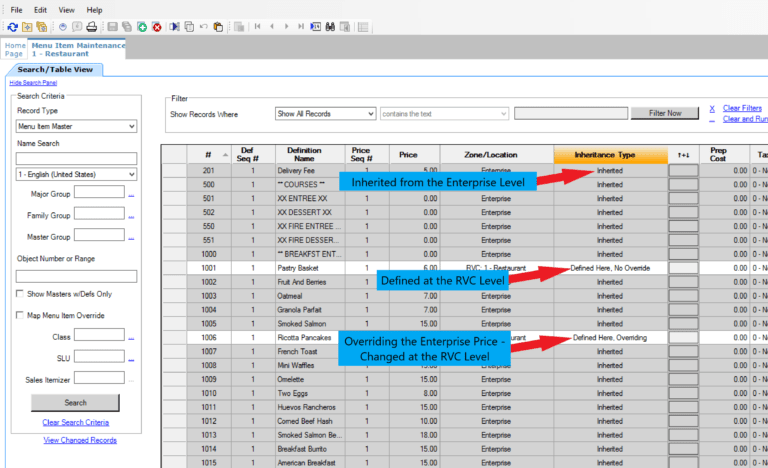Open the SLU ellipsis picker
Screen dimensions: 768x468
pyautogui.click(x=131, y=359)
